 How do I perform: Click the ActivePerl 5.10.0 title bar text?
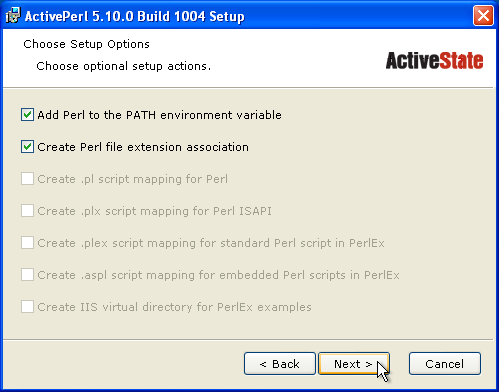[x=135, y=16]
